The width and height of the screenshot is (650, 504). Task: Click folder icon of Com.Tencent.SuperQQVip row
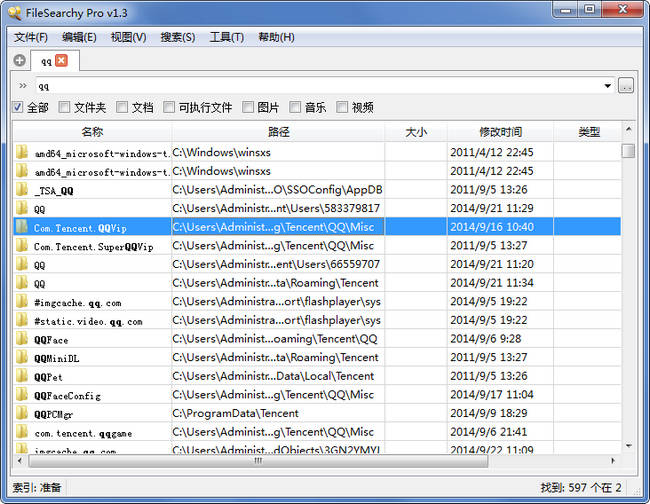pyautogui.click(x=22, y=245)
